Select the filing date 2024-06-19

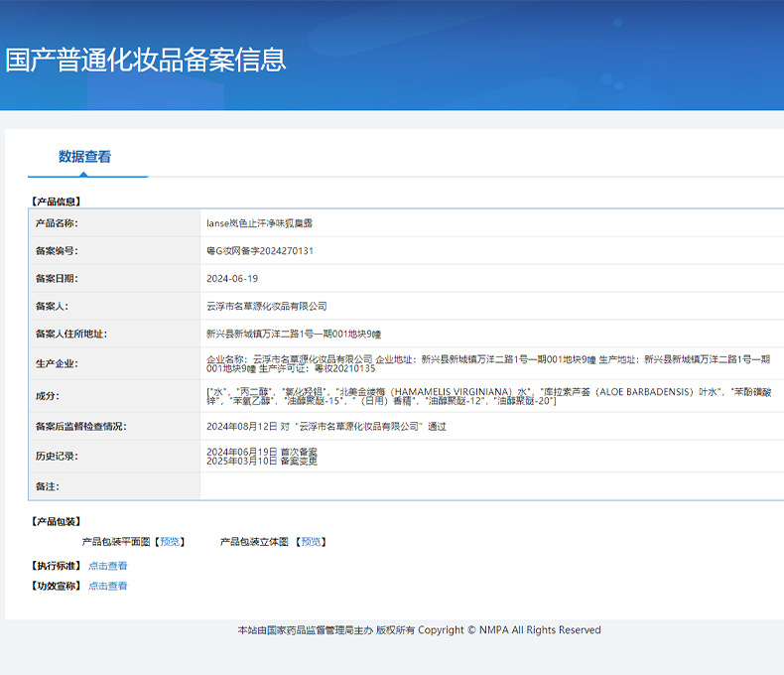click(232, 279)
